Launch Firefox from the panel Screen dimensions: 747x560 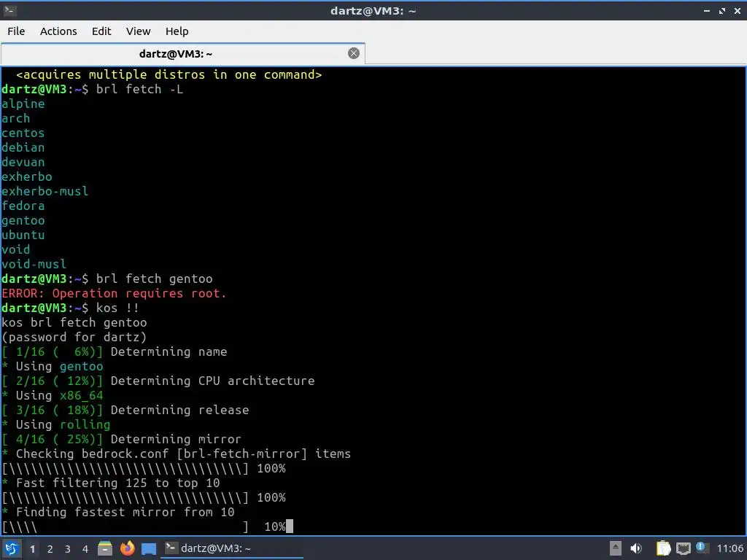coord(127,548)
